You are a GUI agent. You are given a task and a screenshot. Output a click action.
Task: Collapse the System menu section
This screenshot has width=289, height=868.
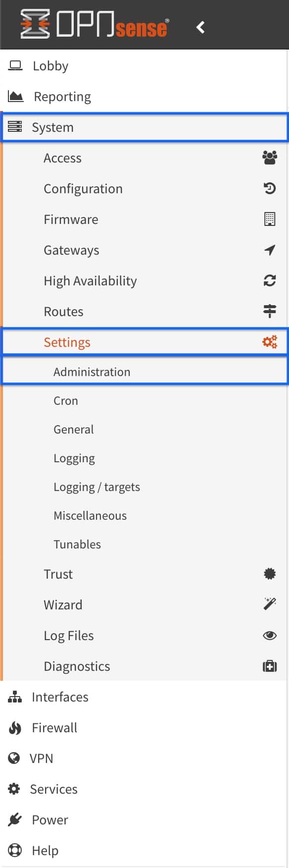point(144,127)
